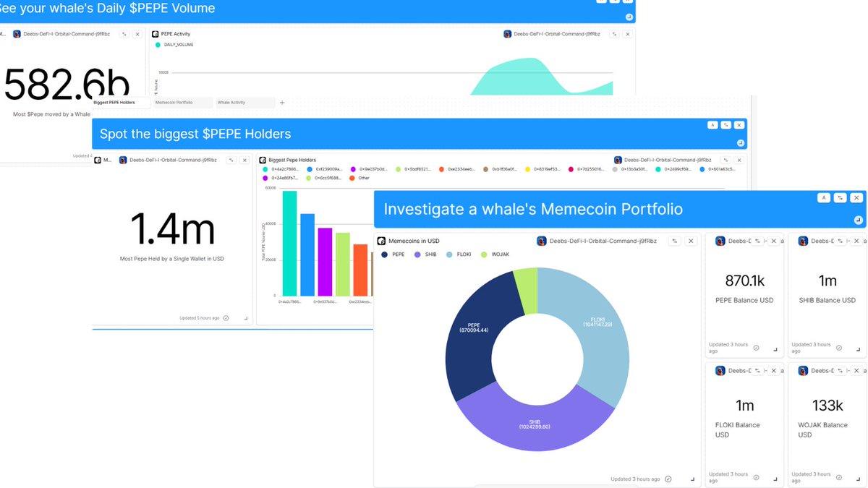
Task: Open the Whale Activity tab
Action: click(x=244, y=103)
